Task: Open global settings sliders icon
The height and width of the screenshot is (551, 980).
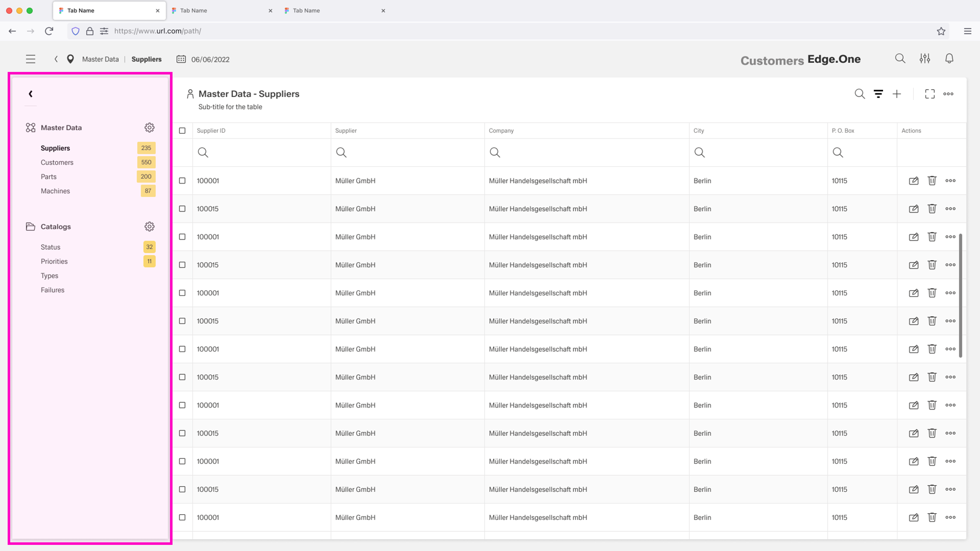Action: pyautogui.click(x=925, y=59)
